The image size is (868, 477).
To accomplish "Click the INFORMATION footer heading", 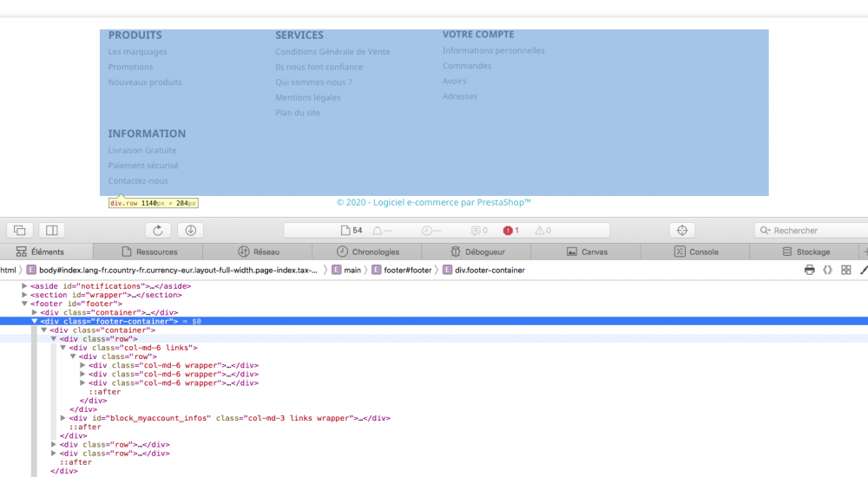I will (x=147, y=134).
